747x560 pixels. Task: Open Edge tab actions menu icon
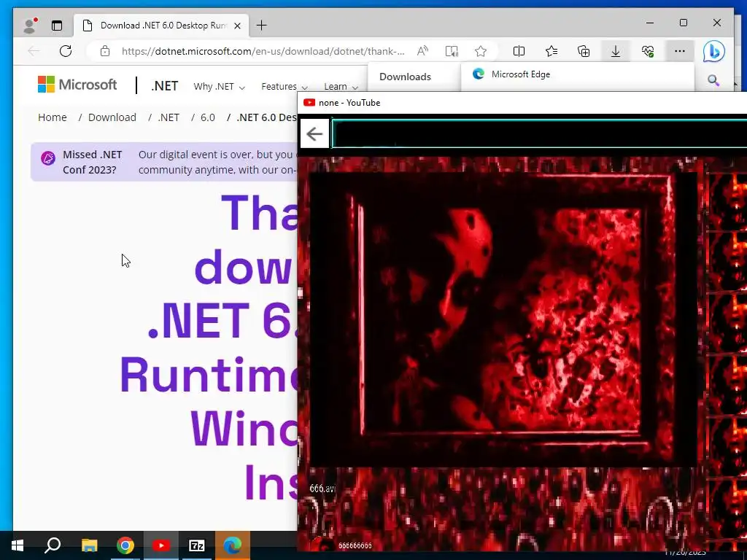(x=57, y=26)
